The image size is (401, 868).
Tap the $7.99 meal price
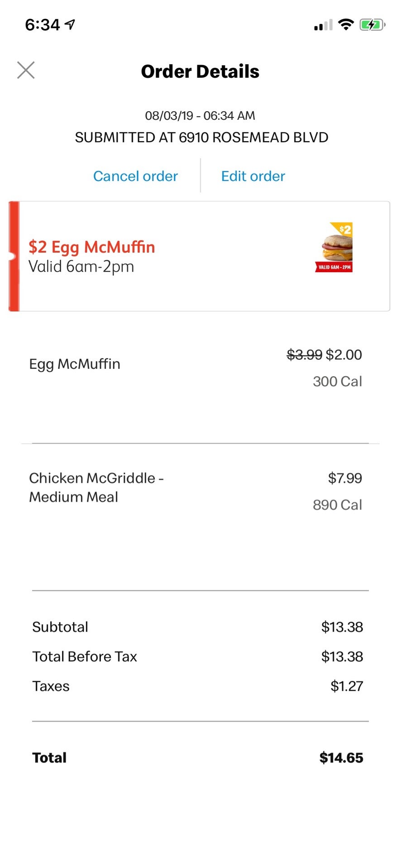pyautogui.click(x=345, y=478)
